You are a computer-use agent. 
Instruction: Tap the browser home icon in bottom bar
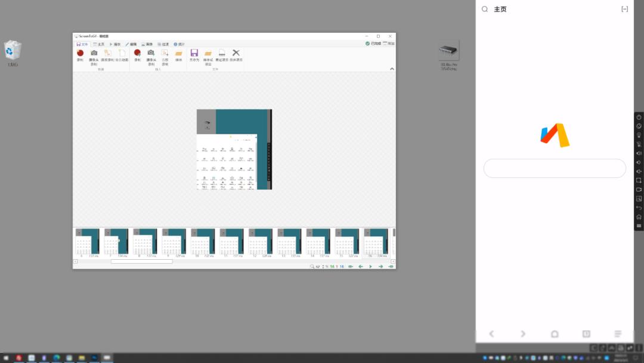tap(555, 334)
